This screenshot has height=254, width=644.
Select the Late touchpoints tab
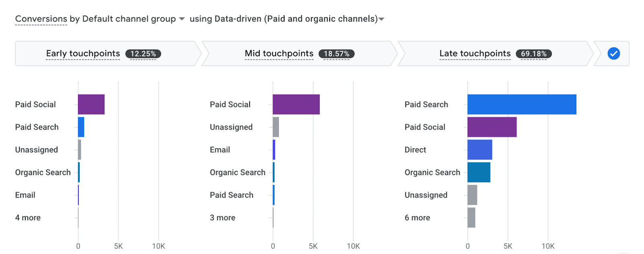tap(475, 54)
